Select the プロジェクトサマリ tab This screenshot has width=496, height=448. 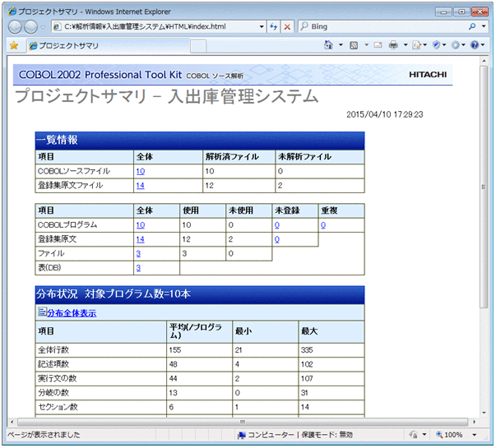[x=109, y=45]
